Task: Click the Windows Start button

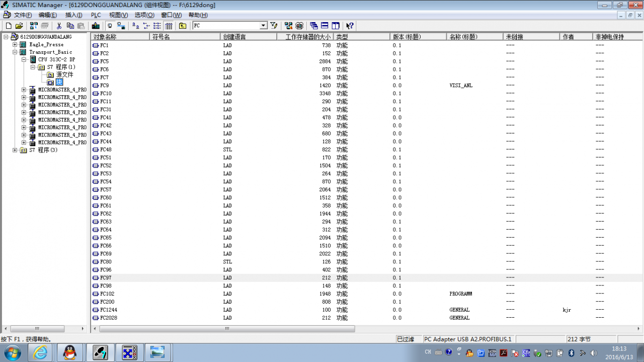Action: click(12, 352)
